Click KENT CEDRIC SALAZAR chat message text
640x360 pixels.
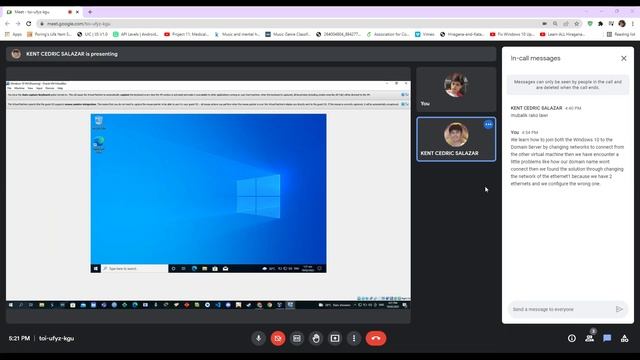[529, 116]
